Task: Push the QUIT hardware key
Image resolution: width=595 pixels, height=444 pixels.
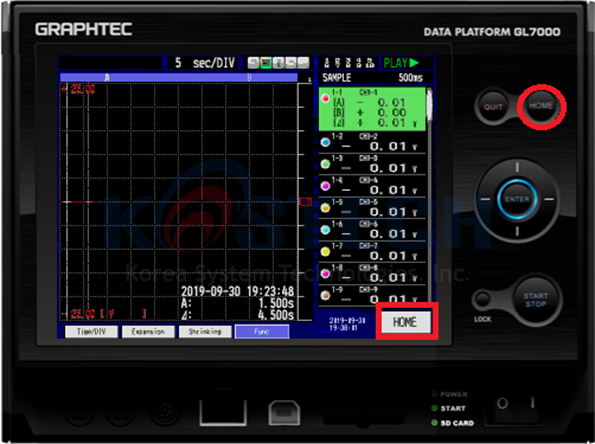Action: (x=493, y=107)
